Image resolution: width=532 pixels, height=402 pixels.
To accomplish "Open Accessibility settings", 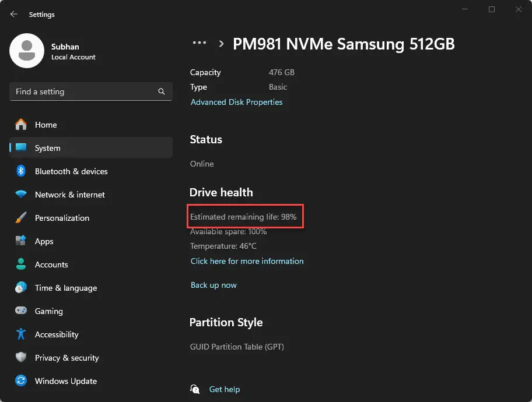I will pos(57,334).
